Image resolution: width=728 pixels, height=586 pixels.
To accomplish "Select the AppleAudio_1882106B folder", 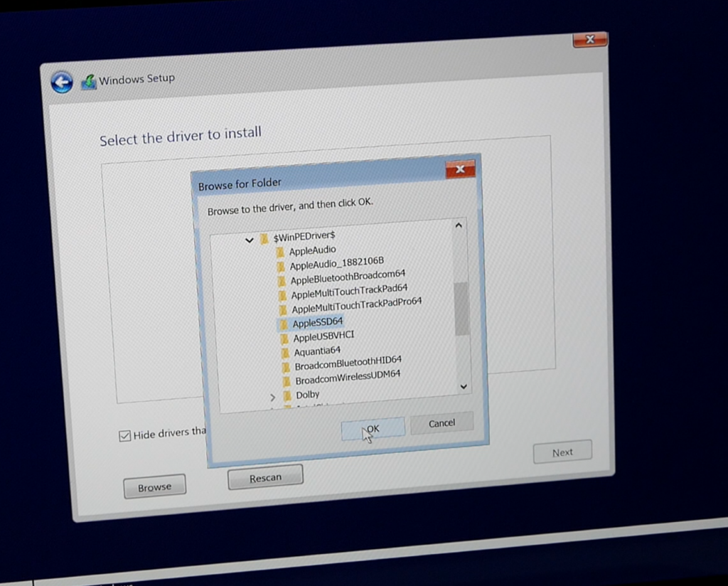I will (x=336, y=264).
